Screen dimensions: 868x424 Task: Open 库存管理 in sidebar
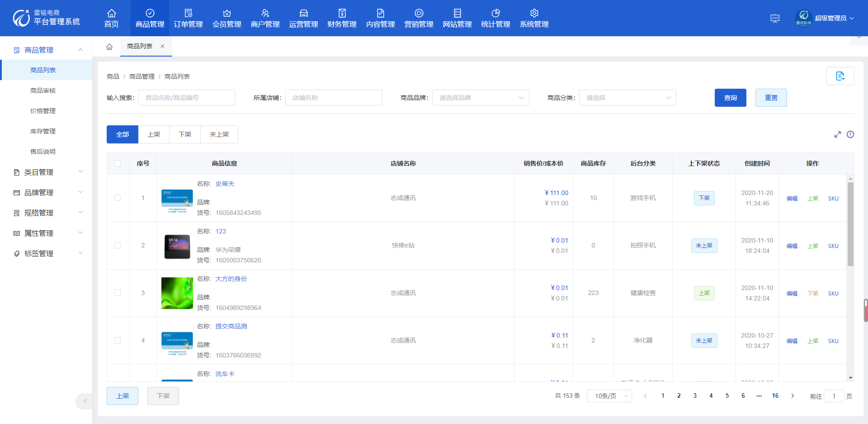pos(43,131)
